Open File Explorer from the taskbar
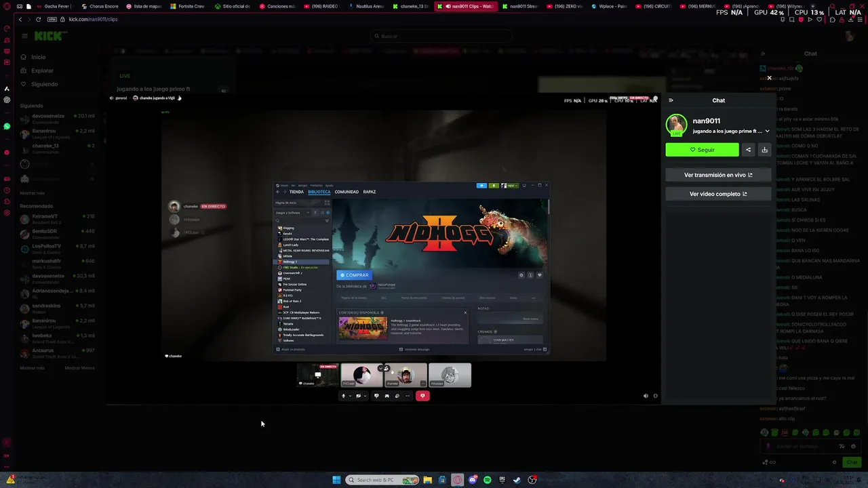Viewport: 868px width, 488px height. (428, 480)
